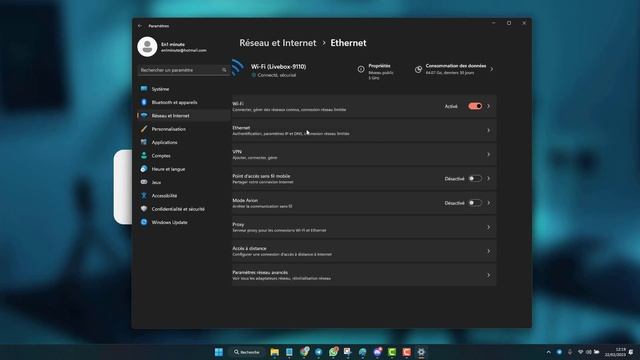Image resolution: width=640 pixels, height=360 pixels.
Task: Click the microphone tray icon
Action: 570,352
